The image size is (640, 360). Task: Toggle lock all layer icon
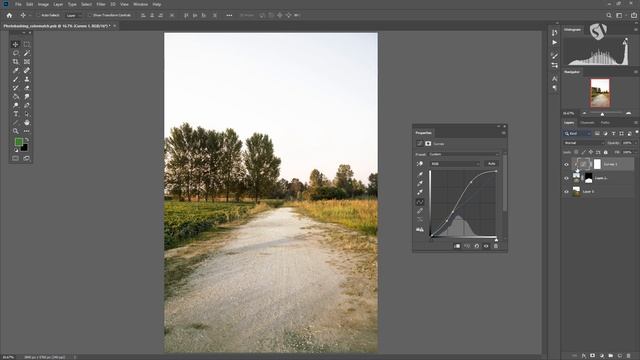606,152
